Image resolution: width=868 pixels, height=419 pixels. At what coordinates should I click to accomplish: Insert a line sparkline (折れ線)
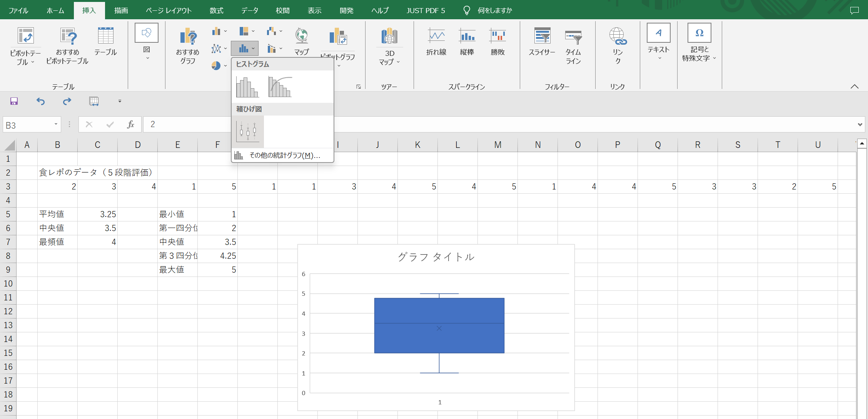pyautogui.click(x=436, y=40)
